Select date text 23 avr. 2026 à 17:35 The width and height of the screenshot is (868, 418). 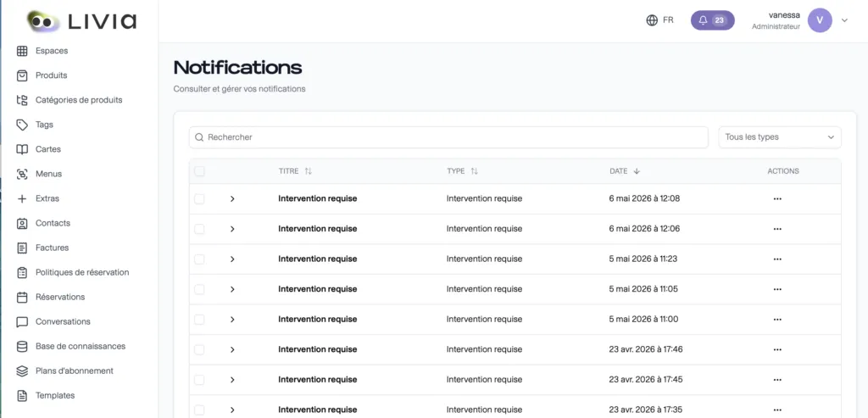[x=645, y=410]
